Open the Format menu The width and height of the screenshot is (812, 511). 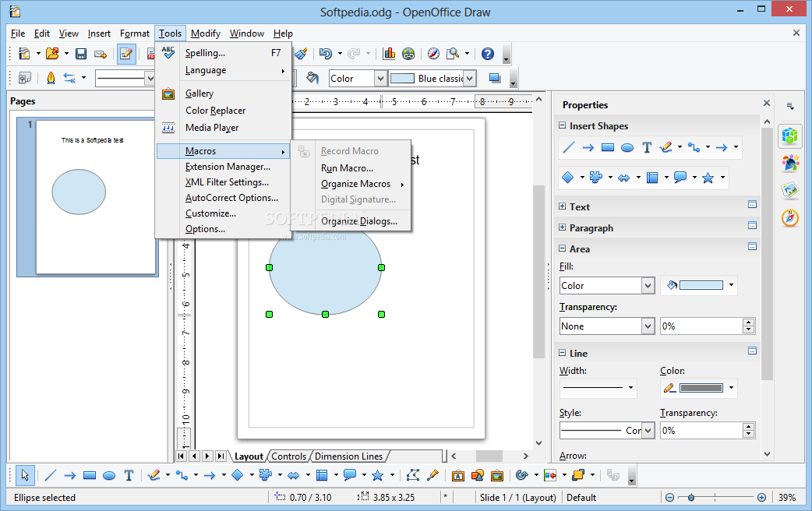tap(135, 33)
